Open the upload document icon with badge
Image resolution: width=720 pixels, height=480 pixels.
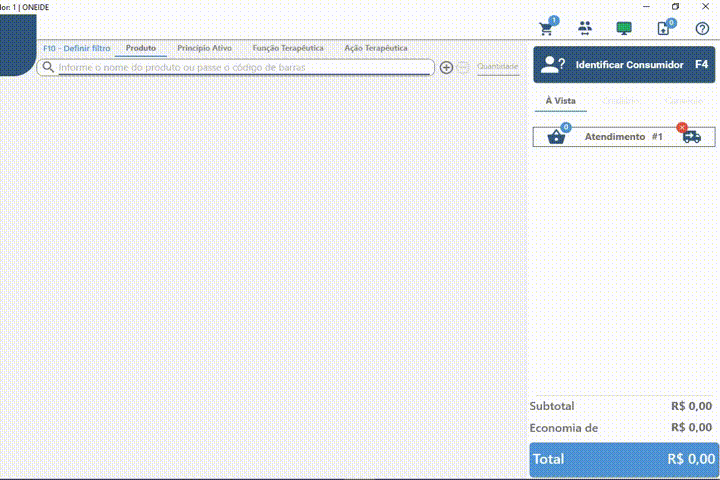click(x=664, y=28)
